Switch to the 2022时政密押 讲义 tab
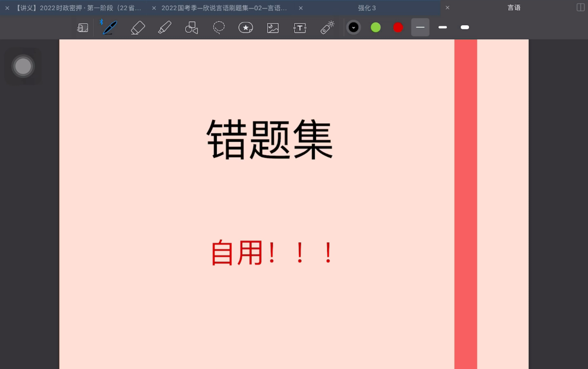This screenshot has width=588, height=369. [78, 8]
